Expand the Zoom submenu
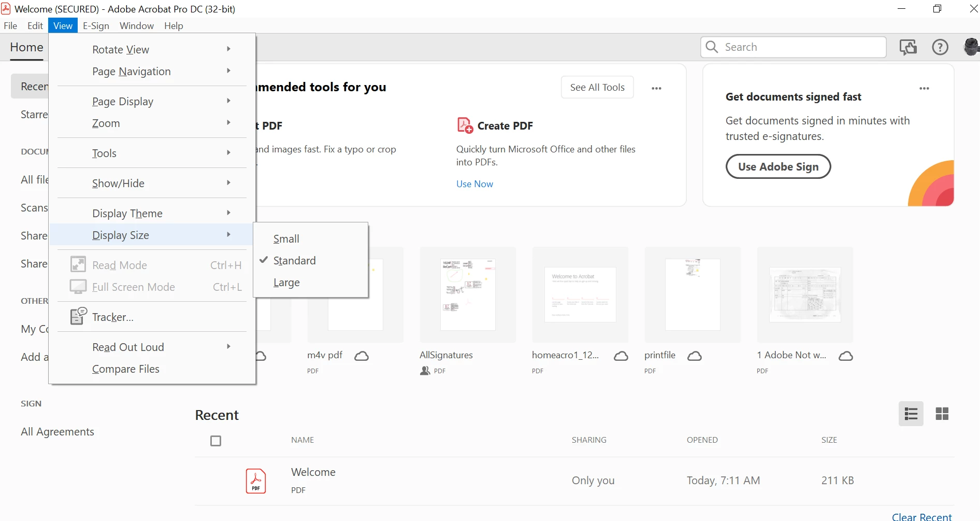 (152, 123)
